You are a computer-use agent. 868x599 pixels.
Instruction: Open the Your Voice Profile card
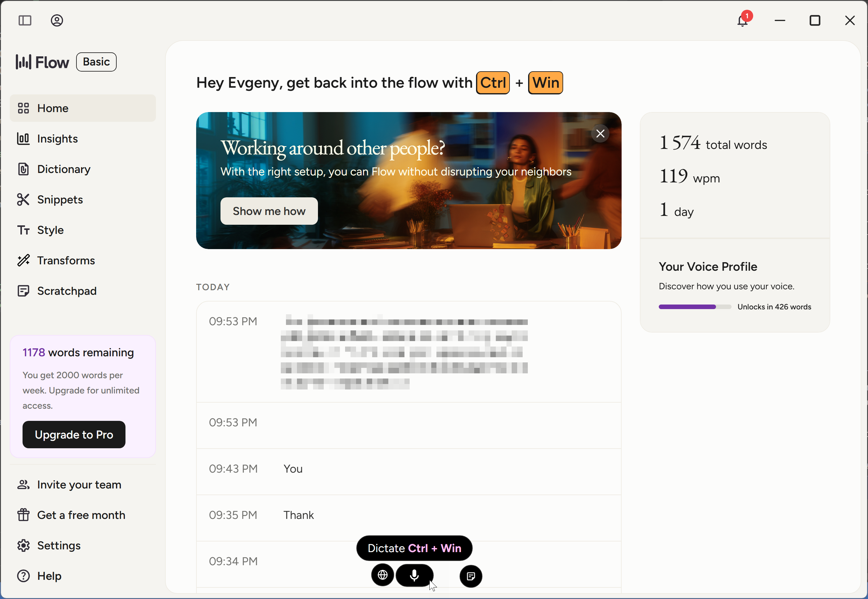point(735,285)
